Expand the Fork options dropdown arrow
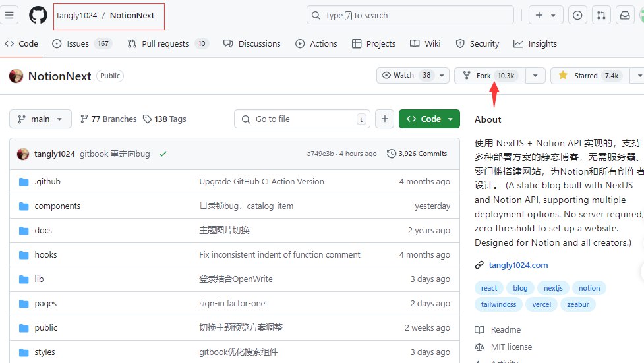The height and width of the screenshot is (363, 644). (x=535, y=76)
